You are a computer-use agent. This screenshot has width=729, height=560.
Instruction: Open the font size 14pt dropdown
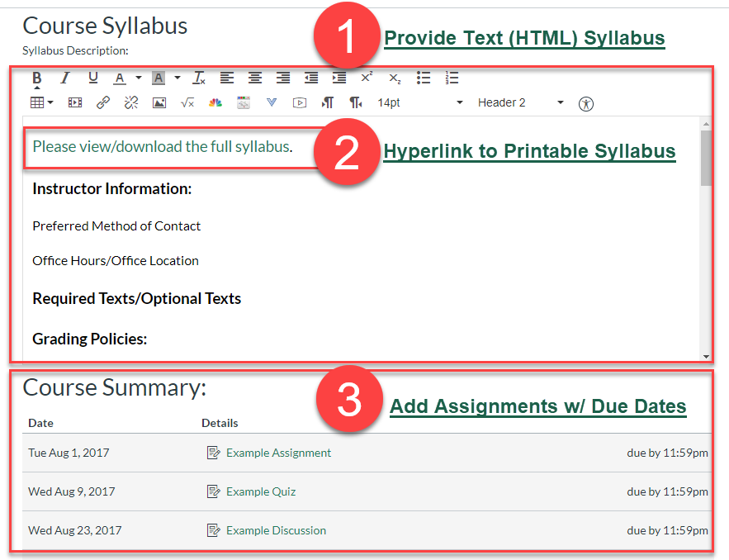pos(420,102)
